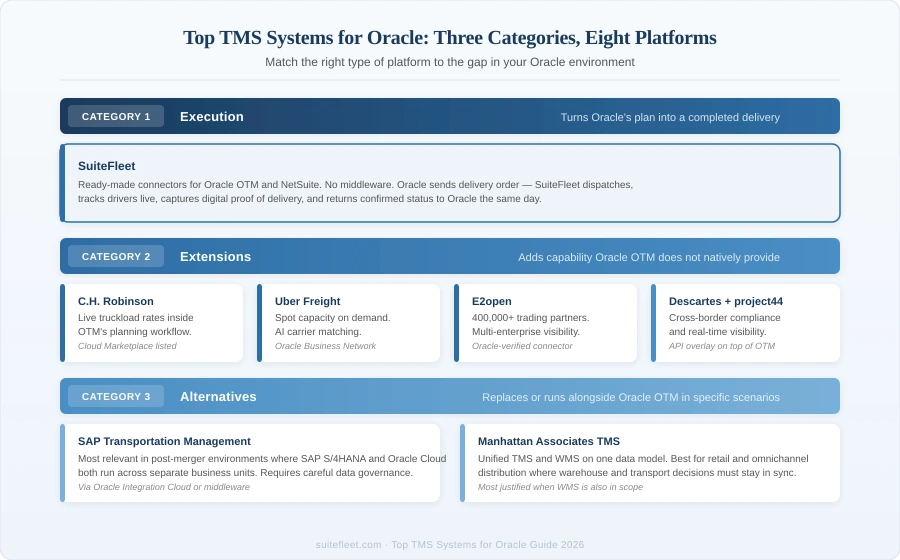The width and height of the screenshot is (900, 560).
Task: Click 'Live truckload rates inside' description
Action: (135, 317)
